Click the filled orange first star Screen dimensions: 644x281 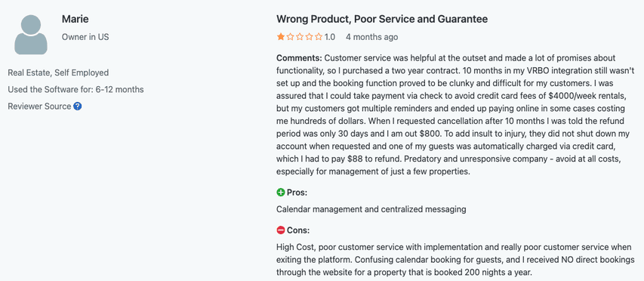click(281, 37)
